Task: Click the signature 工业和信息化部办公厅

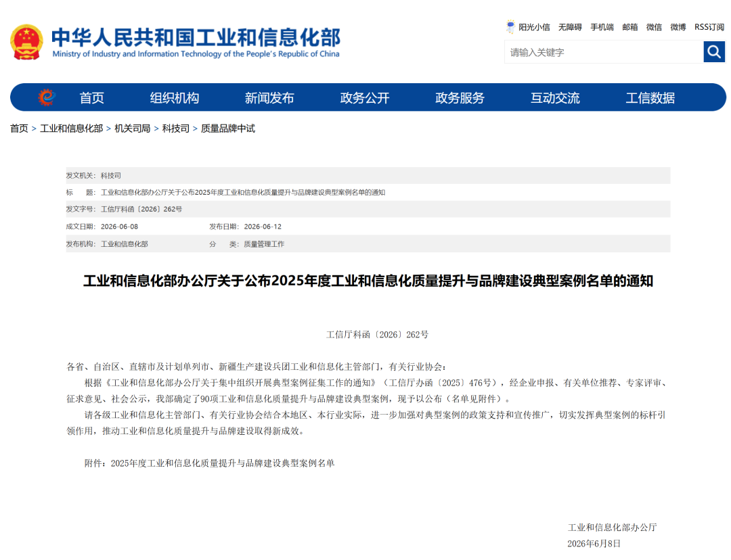Action: pyautogui.click(x=612, y=528)
